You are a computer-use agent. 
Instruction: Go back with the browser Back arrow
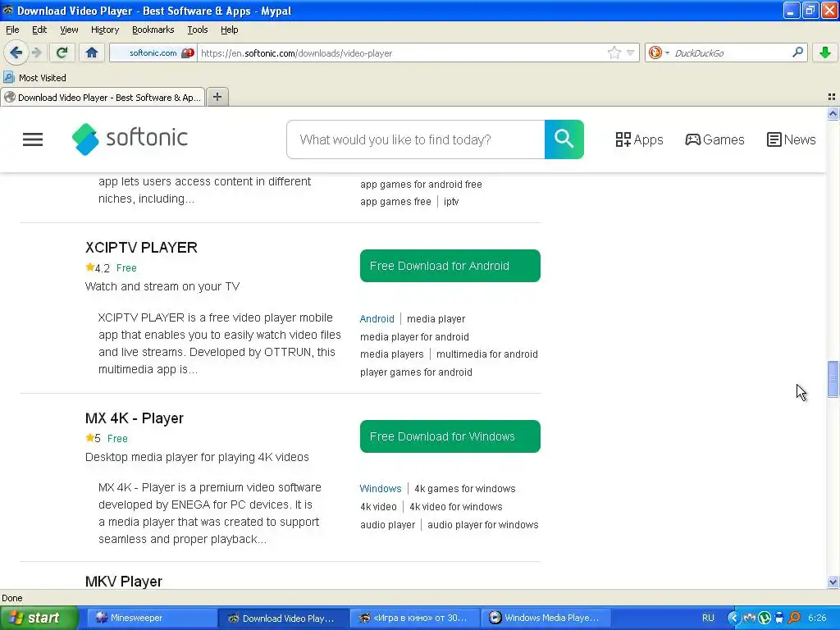point(16,52)
